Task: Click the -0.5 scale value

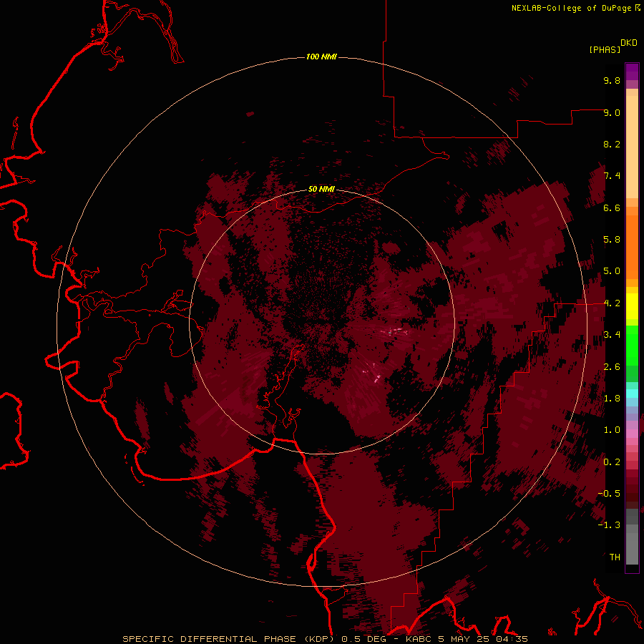Action: [609, 494]
